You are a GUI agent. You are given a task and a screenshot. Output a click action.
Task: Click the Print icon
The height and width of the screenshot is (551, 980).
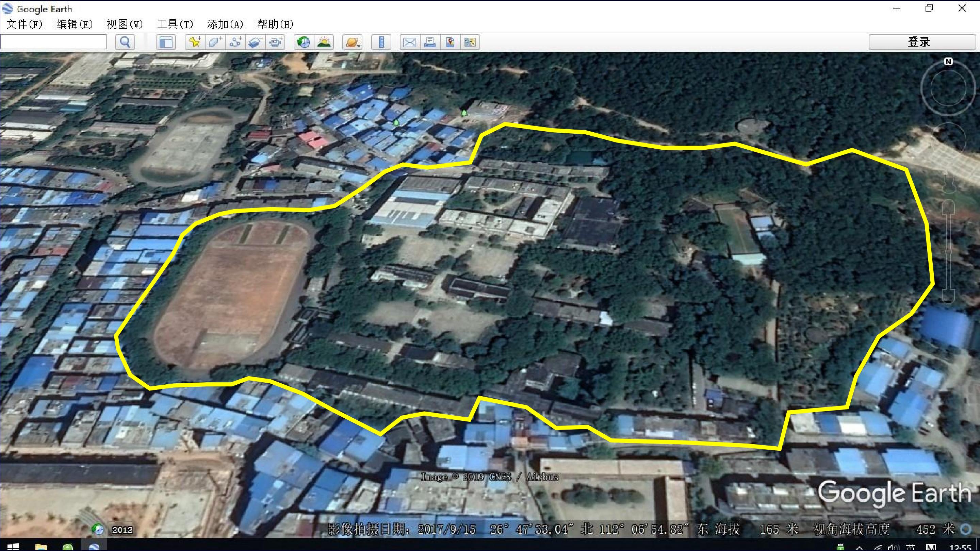[x=430, y=42]
